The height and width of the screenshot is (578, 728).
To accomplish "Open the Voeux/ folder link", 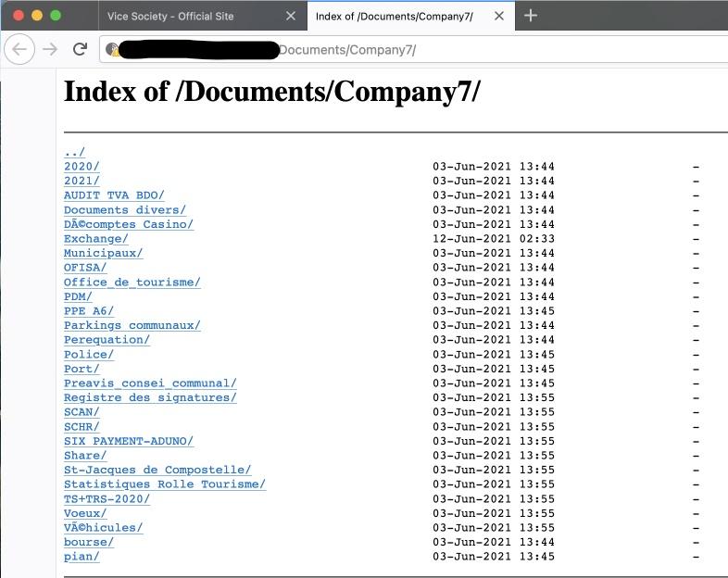I will tap(85, 513).
